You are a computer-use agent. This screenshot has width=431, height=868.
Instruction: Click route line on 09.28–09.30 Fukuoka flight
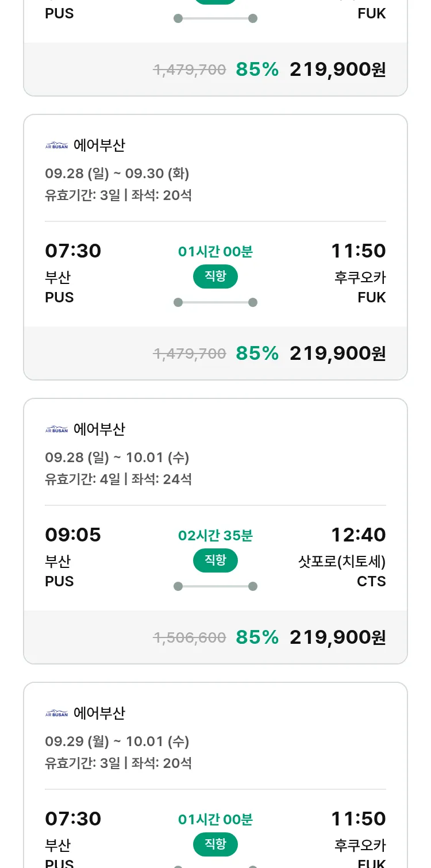(215, 302)
